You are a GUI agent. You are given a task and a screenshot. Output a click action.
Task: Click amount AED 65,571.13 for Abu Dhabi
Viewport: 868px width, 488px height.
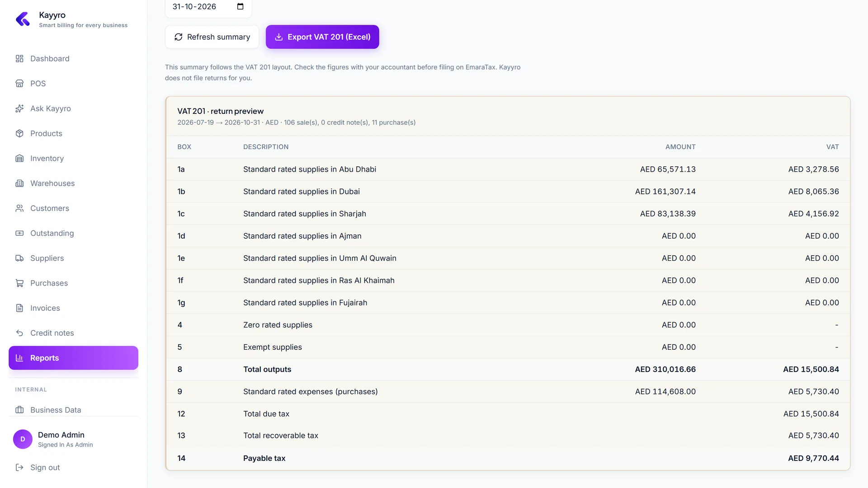coord(668,169)
